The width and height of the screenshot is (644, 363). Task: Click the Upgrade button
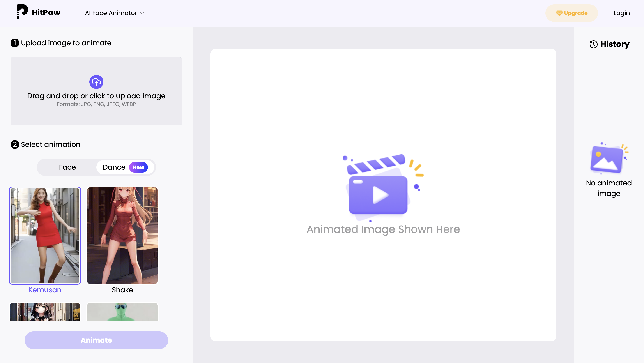(572, 13)
